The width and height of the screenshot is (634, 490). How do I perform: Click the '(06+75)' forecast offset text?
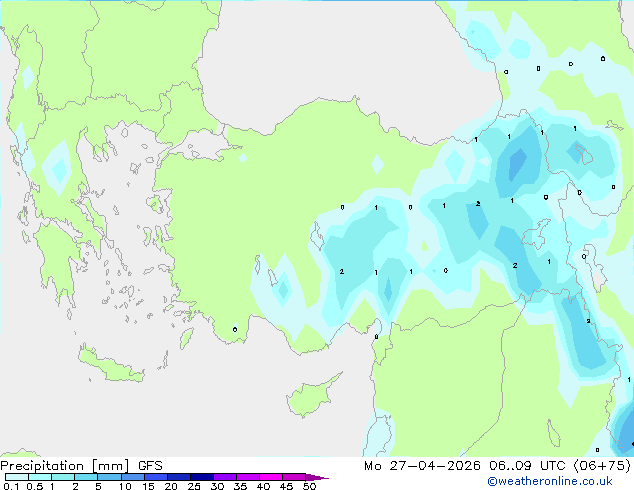coord(602,466)
